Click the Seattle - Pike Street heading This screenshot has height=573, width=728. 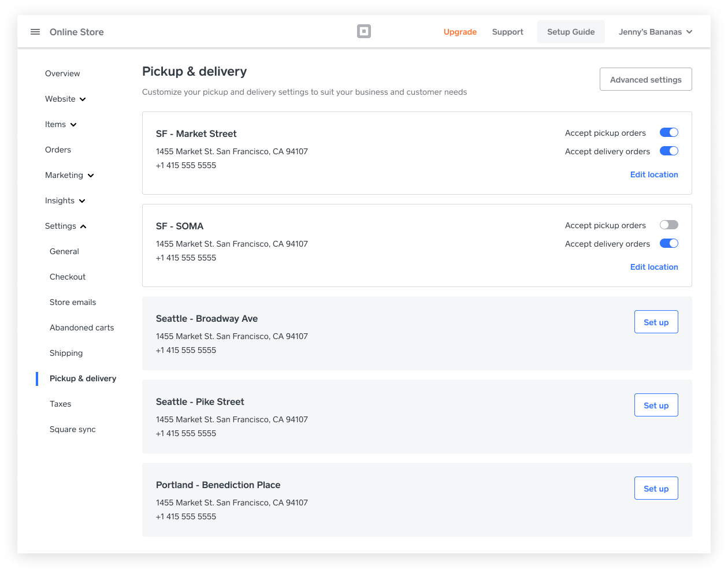tap(200, 401)
